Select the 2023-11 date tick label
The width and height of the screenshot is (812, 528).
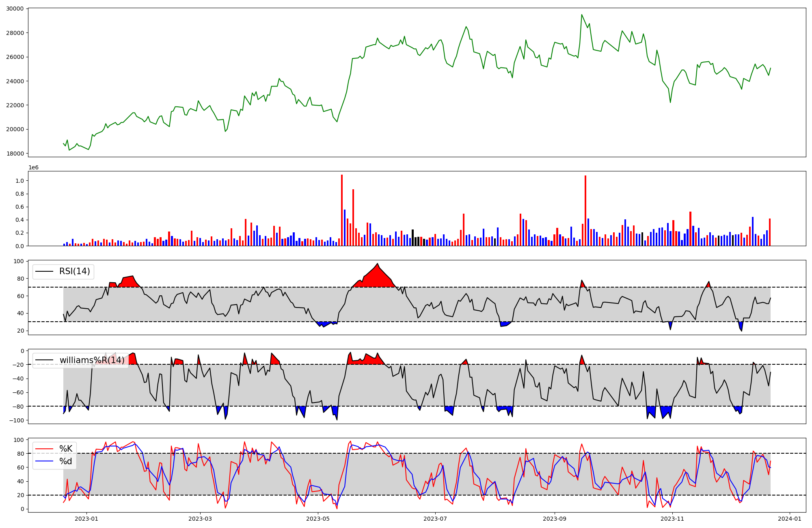[672, 519]
